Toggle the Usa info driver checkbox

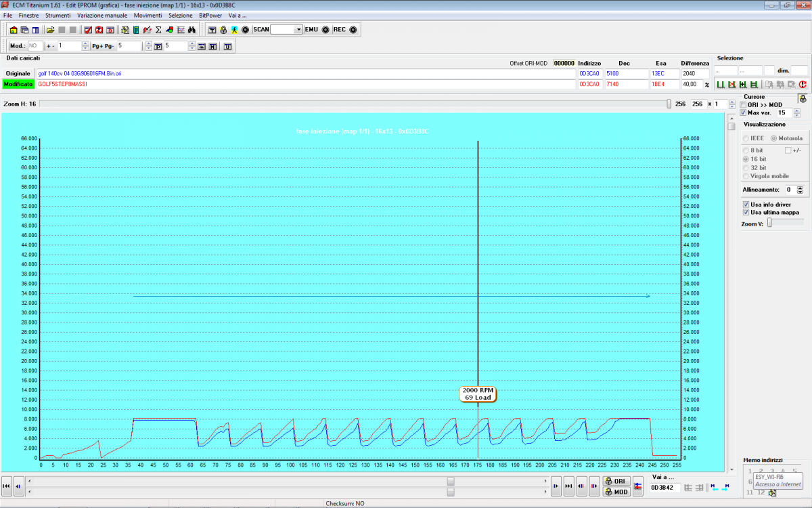coord(746,204)
